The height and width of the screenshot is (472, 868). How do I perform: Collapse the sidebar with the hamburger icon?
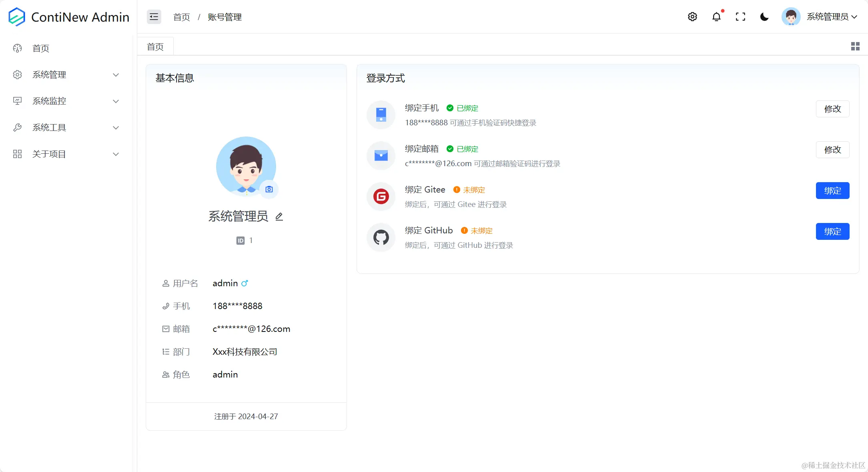[x=154, y=17]
